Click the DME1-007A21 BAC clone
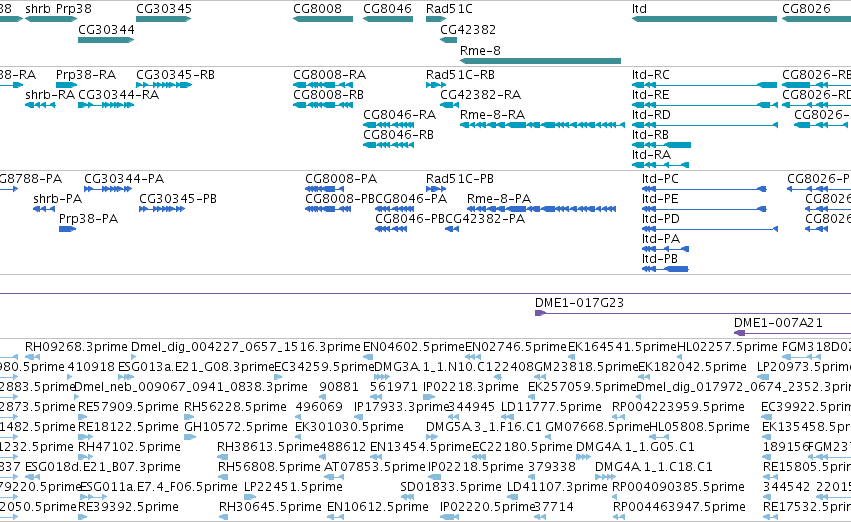Viewport: 851px width, 522px height. [x=792, y=333]
